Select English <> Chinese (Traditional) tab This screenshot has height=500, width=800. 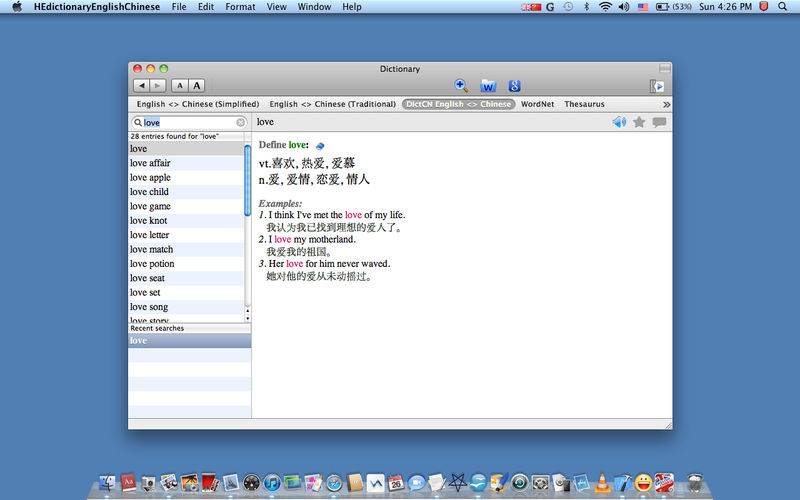click(333, 104)
